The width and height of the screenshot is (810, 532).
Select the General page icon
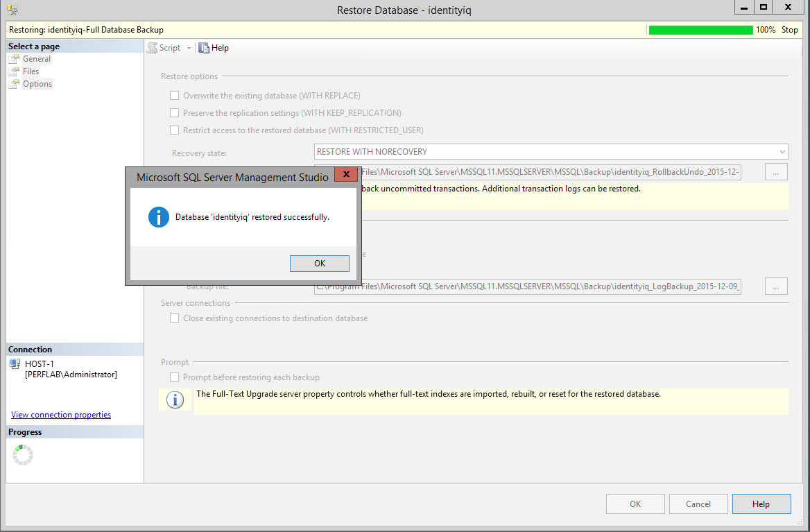(x=14, y=59)
